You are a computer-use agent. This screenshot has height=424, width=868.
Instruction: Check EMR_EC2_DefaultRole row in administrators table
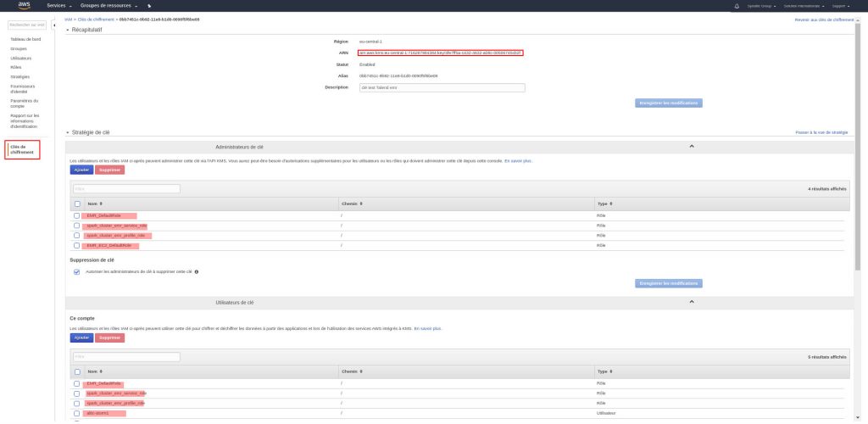(x=76, y=245)
